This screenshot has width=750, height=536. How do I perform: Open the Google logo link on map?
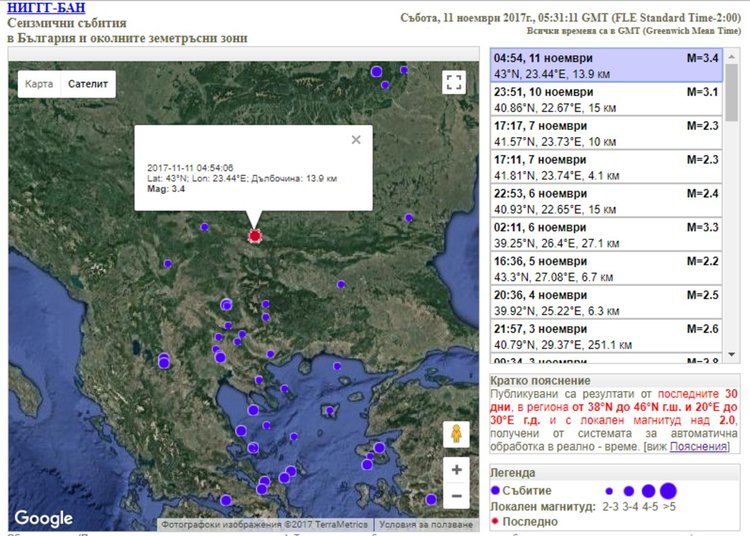43,518
